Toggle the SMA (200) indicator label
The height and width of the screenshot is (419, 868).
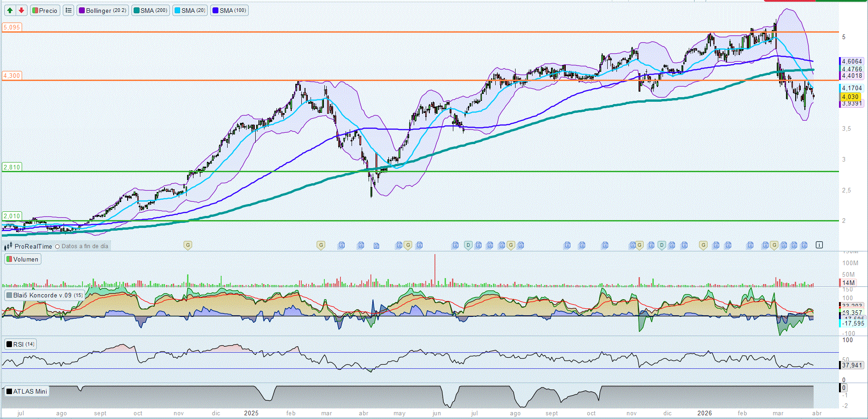(150, 10)
